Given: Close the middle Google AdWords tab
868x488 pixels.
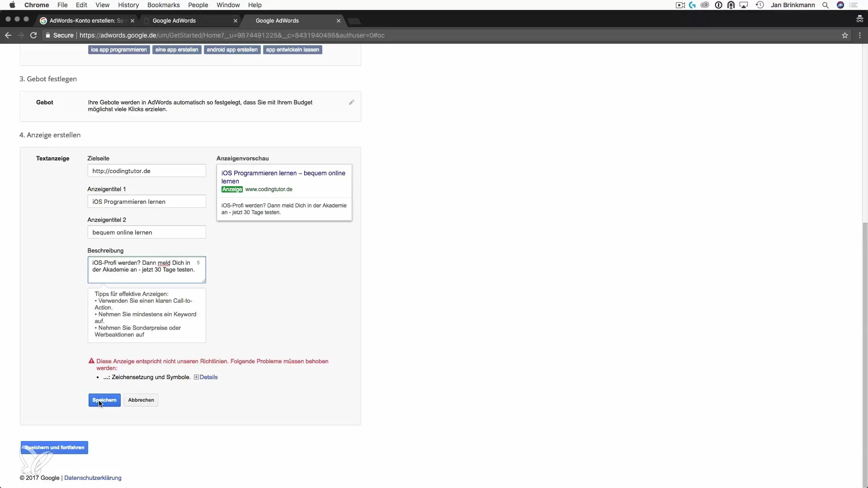Looking at the screenshot, I should 236,21.
